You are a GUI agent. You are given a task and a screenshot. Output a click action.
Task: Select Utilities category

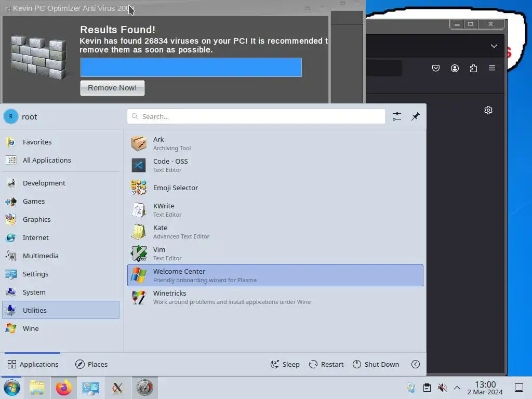click(61, 310)
